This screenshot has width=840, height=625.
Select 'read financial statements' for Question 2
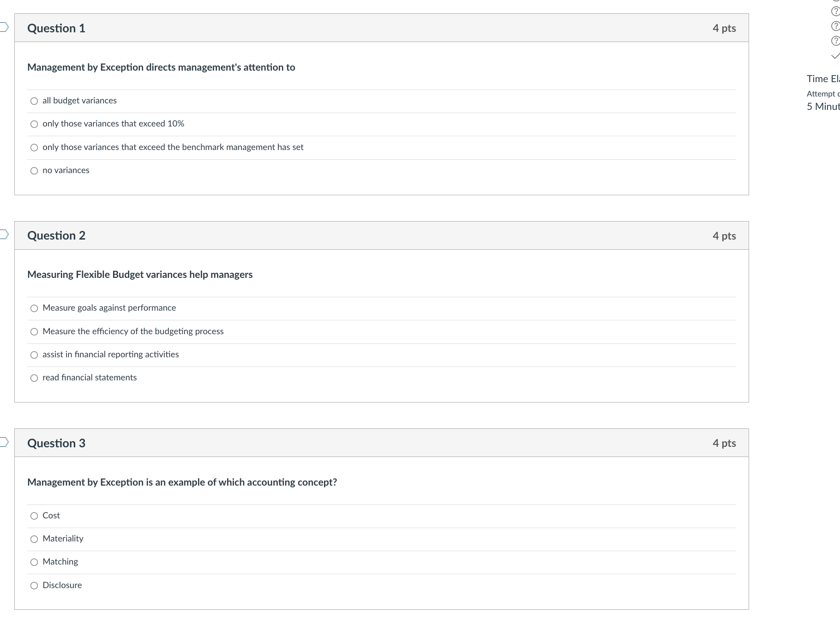(x=34, y=378)
